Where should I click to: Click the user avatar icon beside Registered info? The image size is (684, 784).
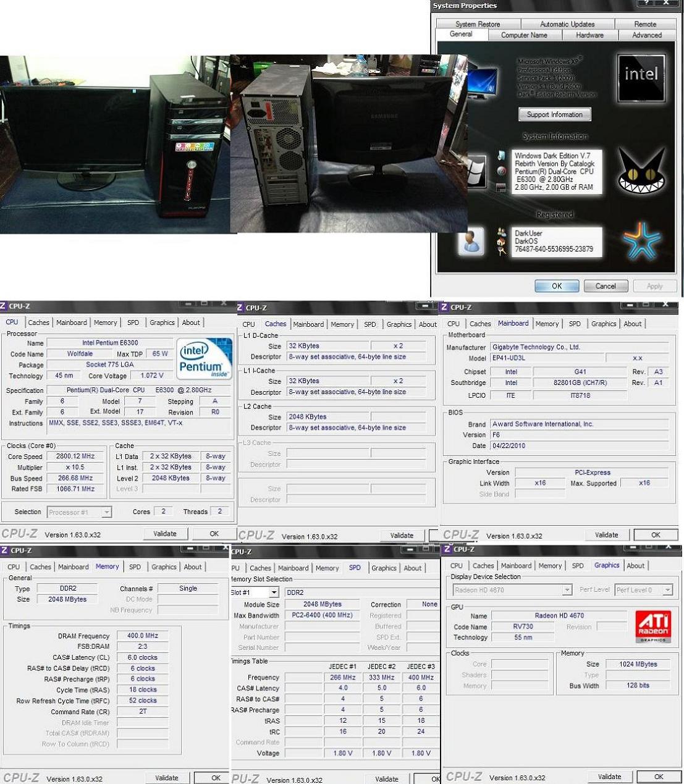(471, 241)
